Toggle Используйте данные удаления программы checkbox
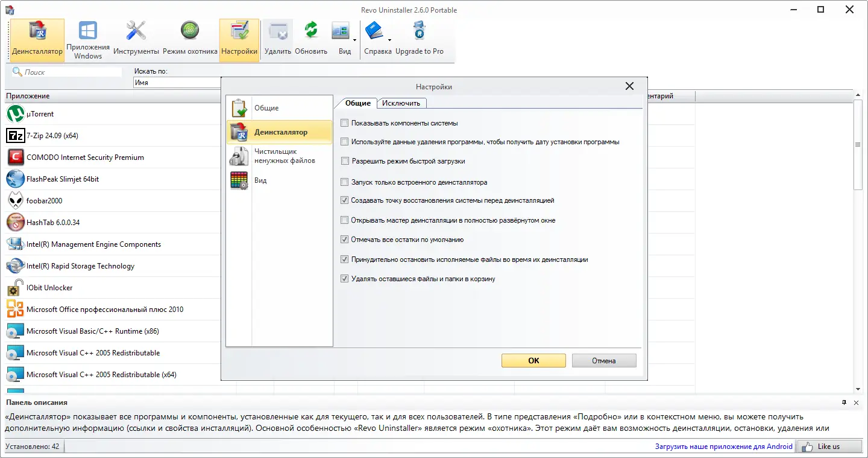Viewport: 868px width, 458px height. pos(345,142)
